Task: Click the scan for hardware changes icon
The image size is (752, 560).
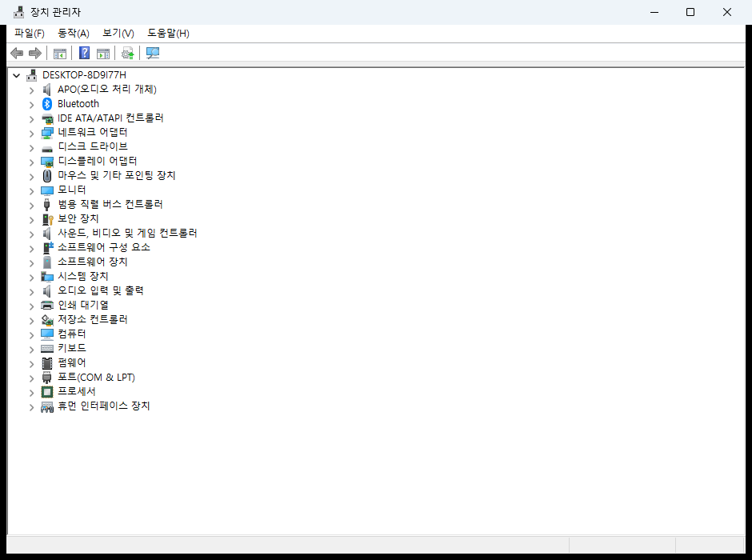Action: [153, 54]
